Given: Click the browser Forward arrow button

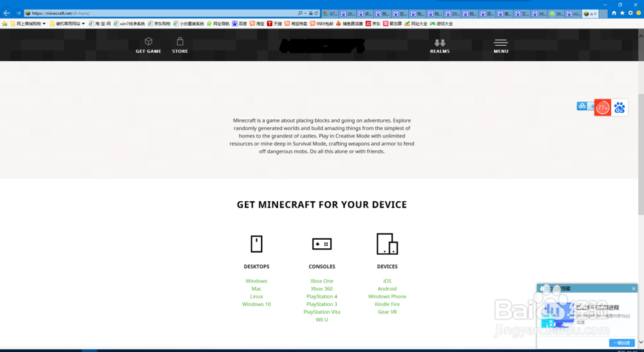Looking at the screenshot, I should click(x=18, y=13).
